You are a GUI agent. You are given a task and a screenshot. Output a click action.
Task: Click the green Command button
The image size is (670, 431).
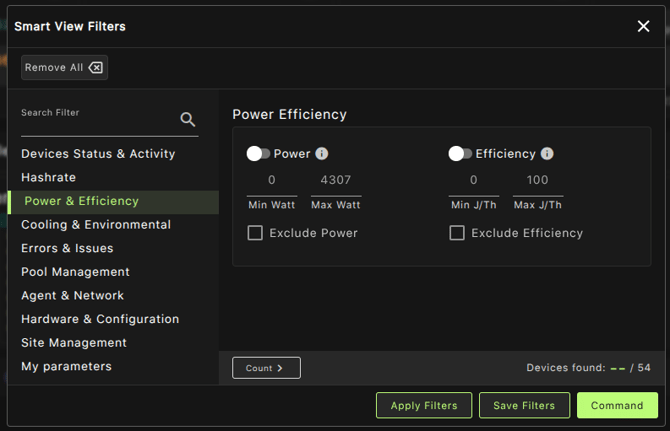[x=617, y=405]
